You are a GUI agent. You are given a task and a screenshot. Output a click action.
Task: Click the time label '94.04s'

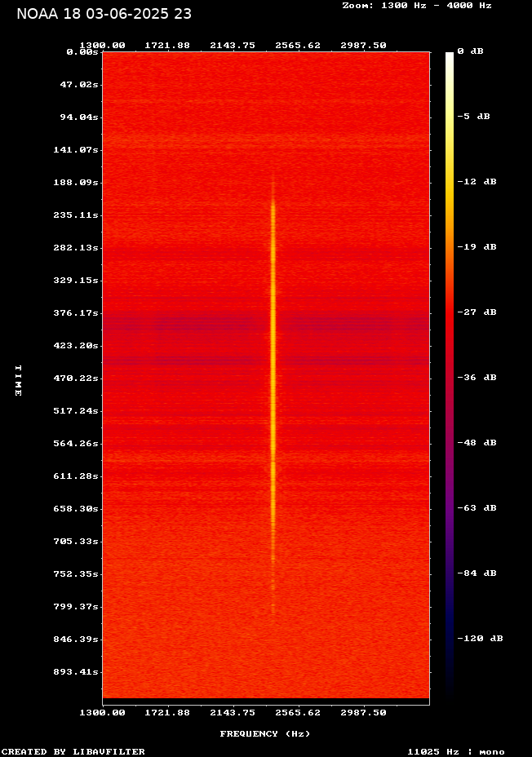79,117
